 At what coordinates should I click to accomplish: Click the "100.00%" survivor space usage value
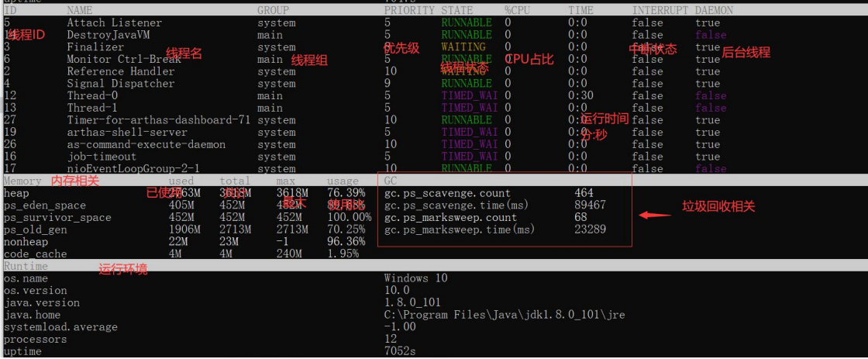(350, 218)
